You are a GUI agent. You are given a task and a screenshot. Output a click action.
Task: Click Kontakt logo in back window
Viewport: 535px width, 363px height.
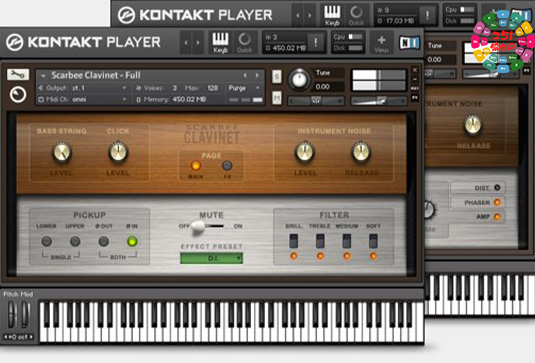[196, 15]
